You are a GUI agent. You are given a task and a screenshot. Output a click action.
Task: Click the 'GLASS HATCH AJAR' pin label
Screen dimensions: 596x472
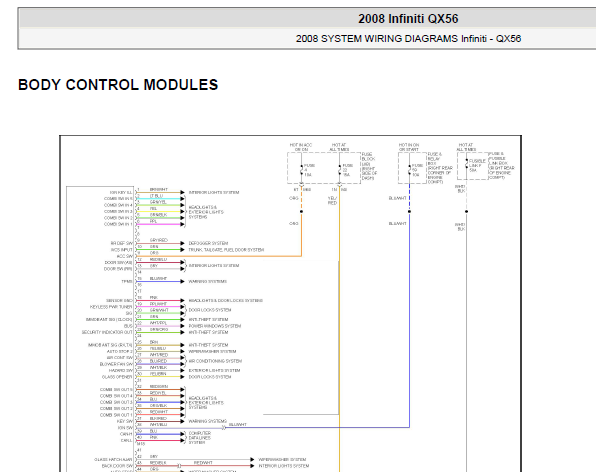pos(113,459)
